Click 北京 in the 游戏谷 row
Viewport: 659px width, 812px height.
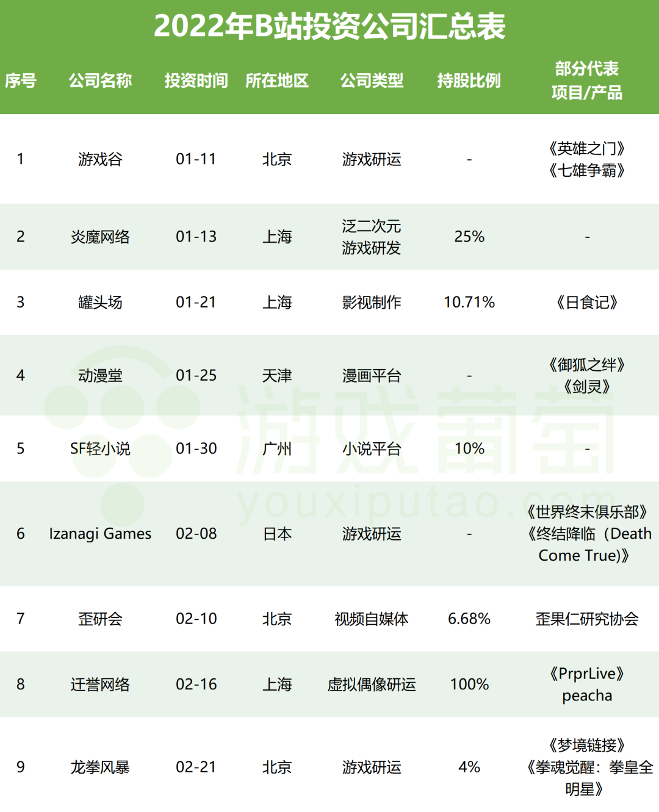[277, 159]
